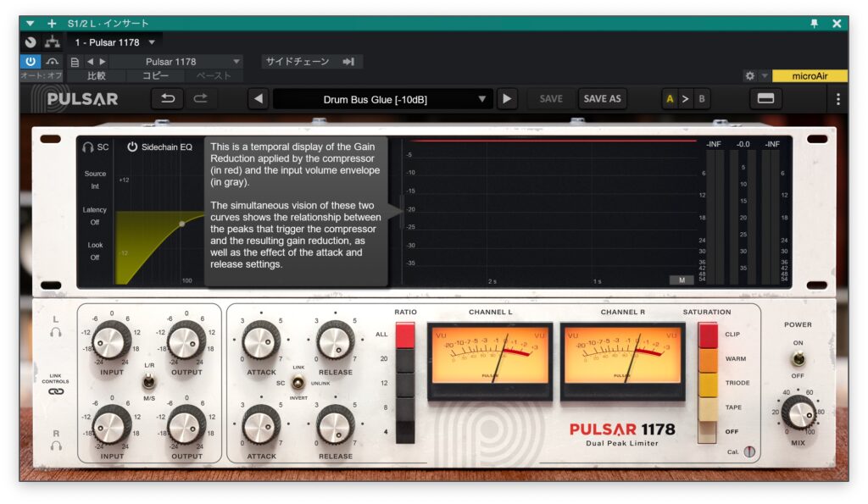The width and height of the screenshot is (868, 504).
Task: Click the MIX knob
Action: point(798,413)
